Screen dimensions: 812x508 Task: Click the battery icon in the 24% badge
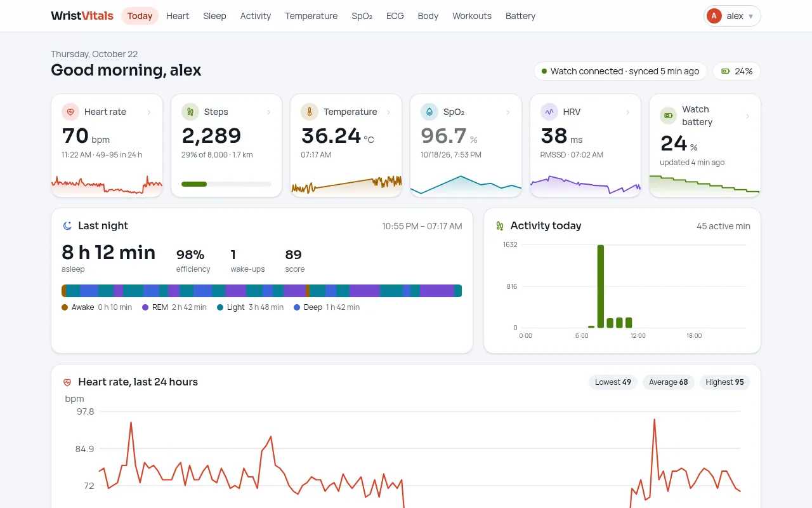pos(726,71)
